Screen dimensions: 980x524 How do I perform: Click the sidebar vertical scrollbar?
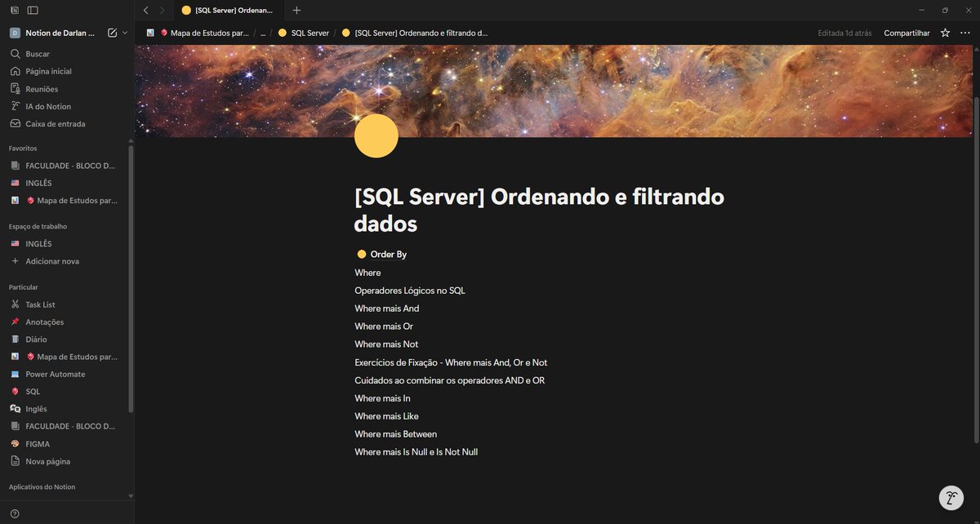(x=131, y=278)
